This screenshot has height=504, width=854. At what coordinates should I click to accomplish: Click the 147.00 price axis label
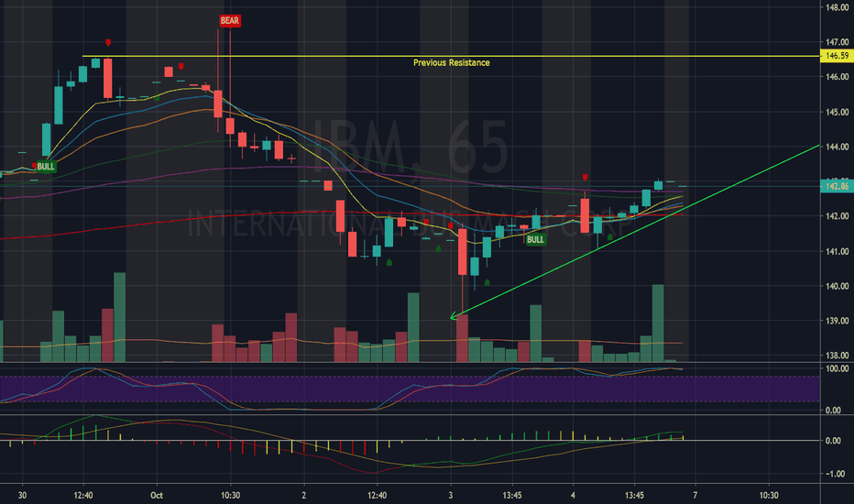tap(837, 42)
